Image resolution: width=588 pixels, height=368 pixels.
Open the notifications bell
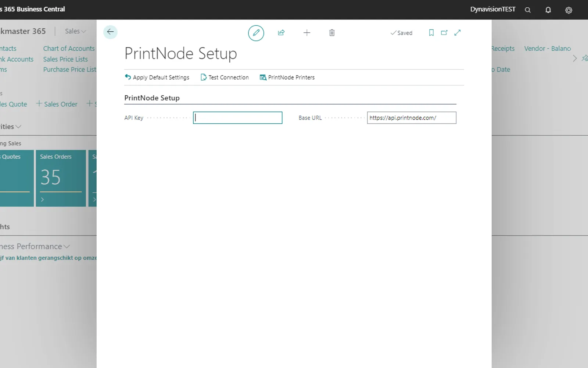(548, 10)
